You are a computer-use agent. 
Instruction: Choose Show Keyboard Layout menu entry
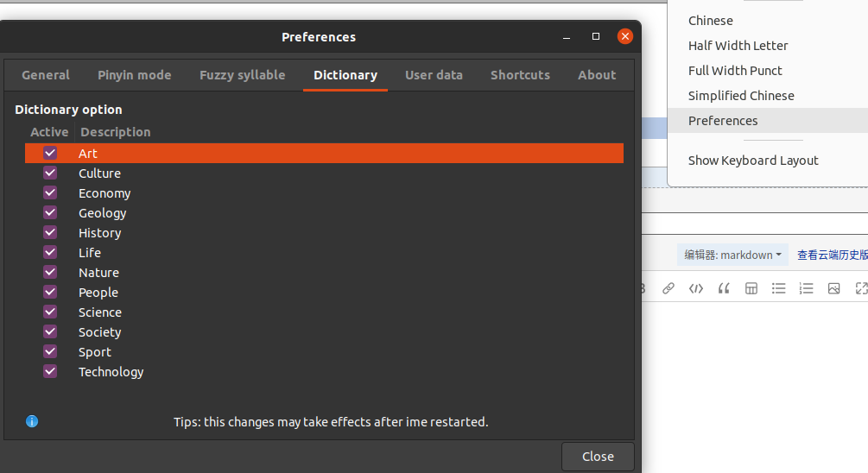tap(753, 161)
